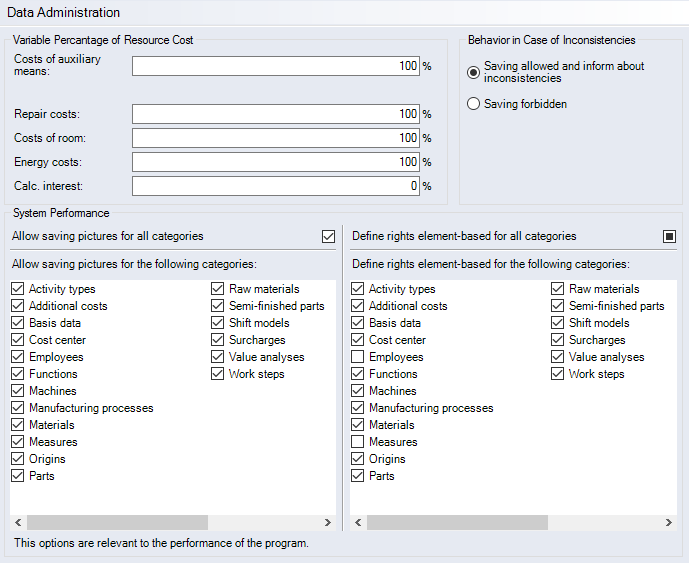Uncheck Basis data in saving pictures list
The height and width of the screenshot is (563, 689).
coord(18,323)
